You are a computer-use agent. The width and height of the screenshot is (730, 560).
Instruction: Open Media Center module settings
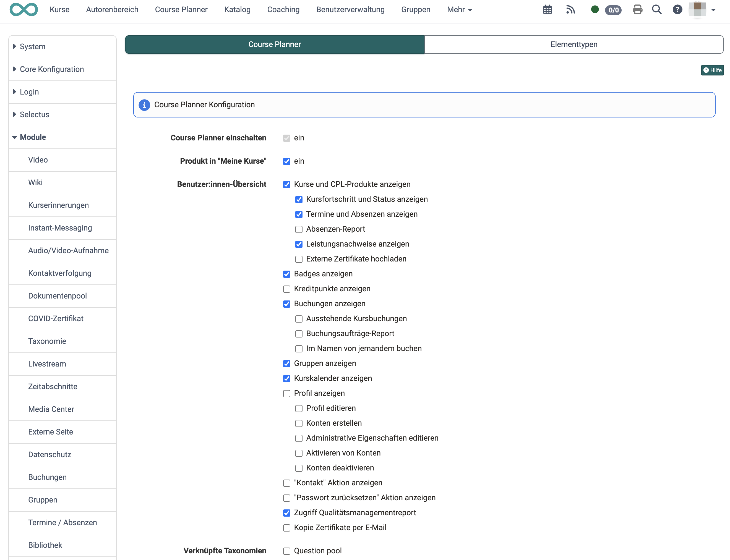[62, 409]
